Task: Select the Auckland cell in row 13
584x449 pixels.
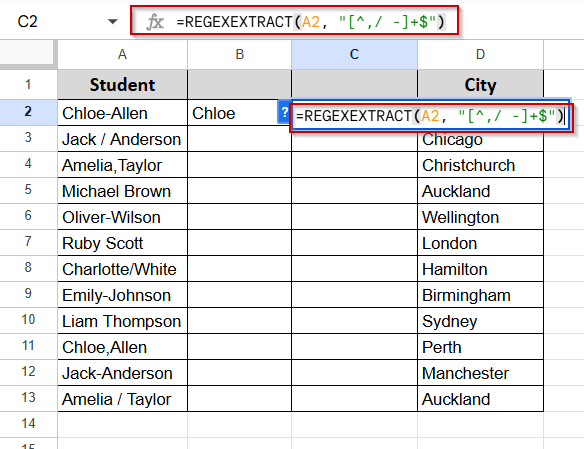Action: 480,399
